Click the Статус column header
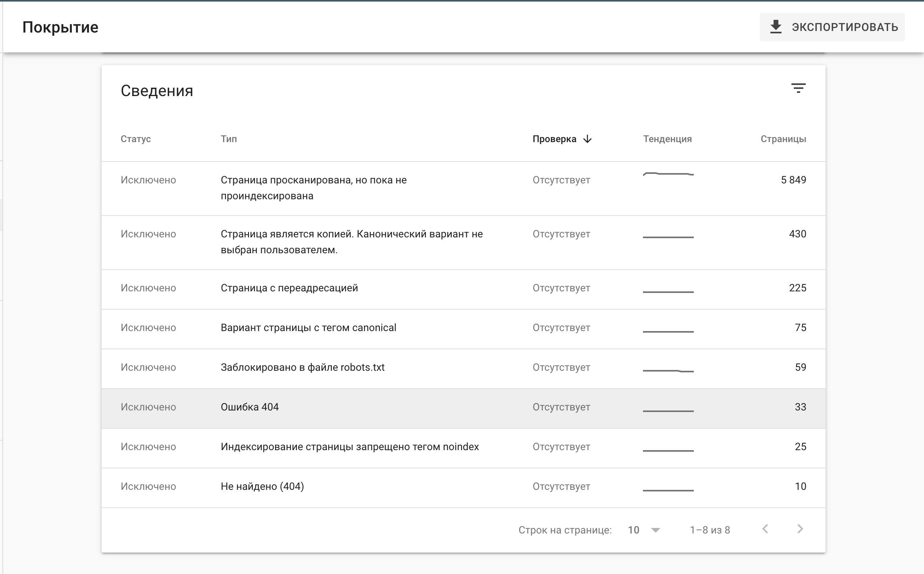Image resolution: width=924 pixels, height=574 pixels. tap(136, 139)
